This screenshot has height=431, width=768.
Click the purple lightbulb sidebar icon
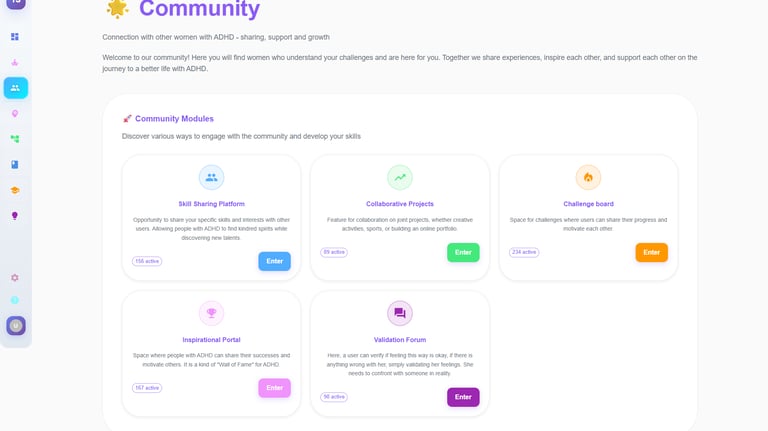coord(15,216)
